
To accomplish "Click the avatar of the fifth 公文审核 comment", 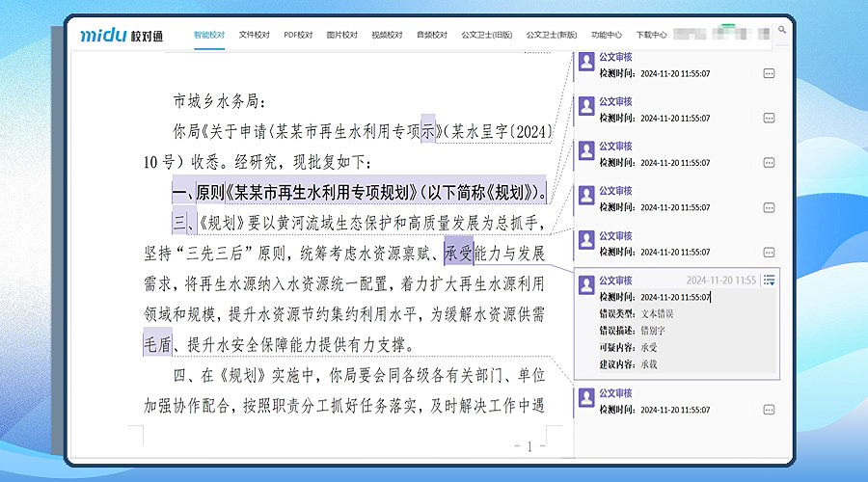I will tap(586, 240).
